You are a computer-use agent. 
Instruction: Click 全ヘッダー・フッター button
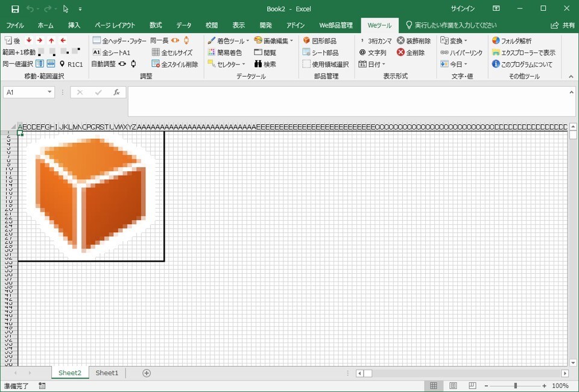click(x=119, y=40)
